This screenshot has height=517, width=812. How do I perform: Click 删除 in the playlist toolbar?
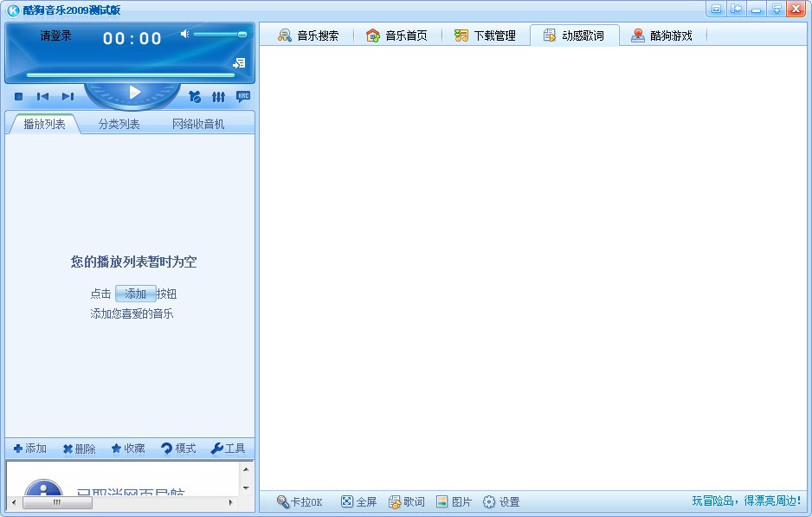click(80, 449)
